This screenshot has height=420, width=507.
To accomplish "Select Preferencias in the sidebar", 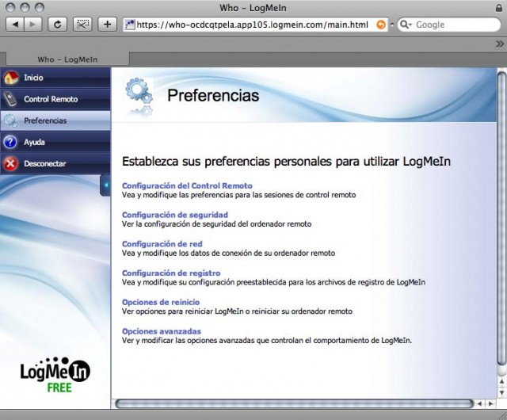I will coord(55,120).
